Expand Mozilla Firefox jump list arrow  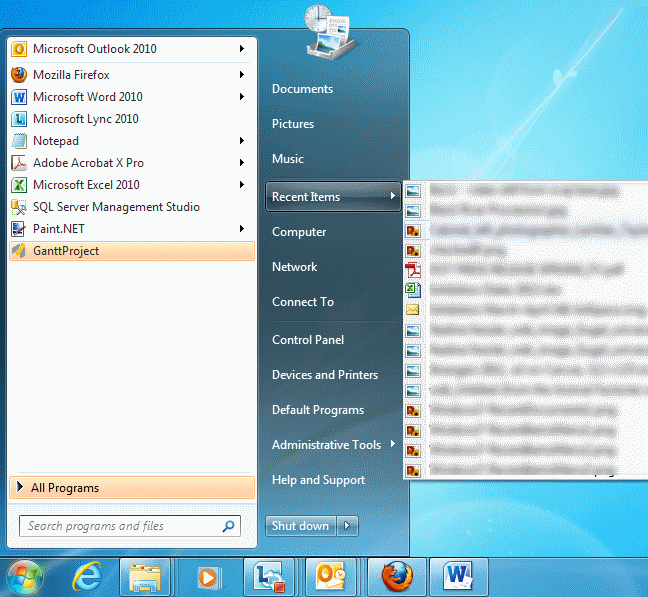coord(242,75)
